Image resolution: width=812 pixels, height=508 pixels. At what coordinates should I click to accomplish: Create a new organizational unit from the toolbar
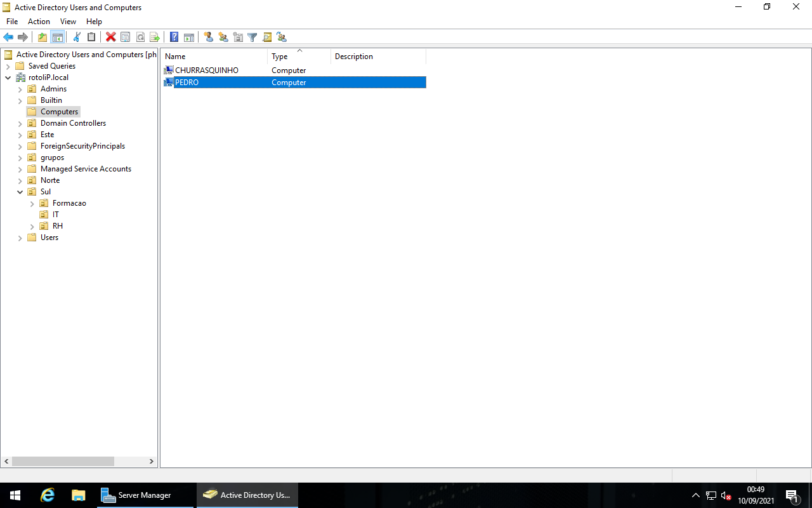(x=237, y=37)
